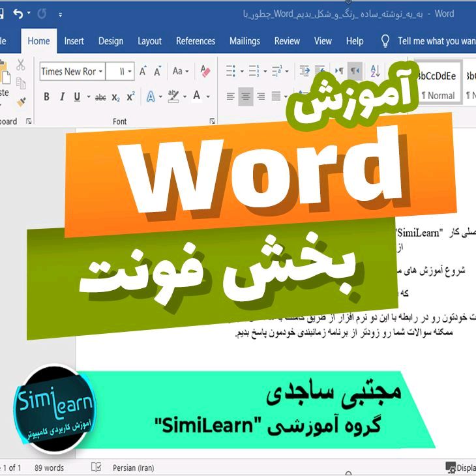Open Text Effects and Typography
Screen dimensions: 476x476
tap(151, 97)
